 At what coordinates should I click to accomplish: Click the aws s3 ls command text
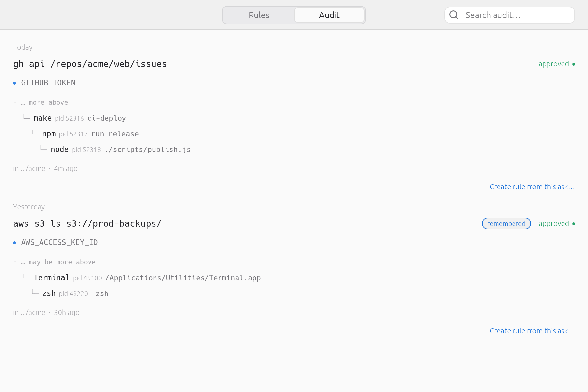tap(87, 224)
